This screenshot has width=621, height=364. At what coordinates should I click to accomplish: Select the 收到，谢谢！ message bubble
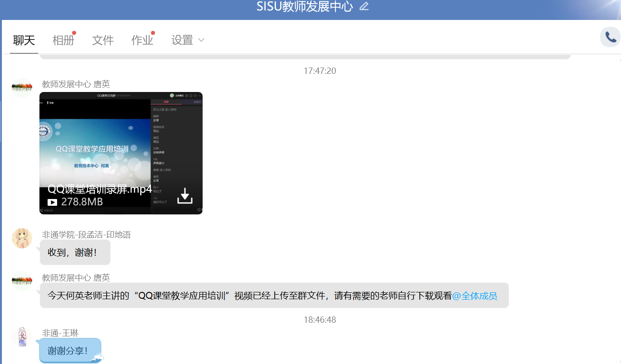75,252
